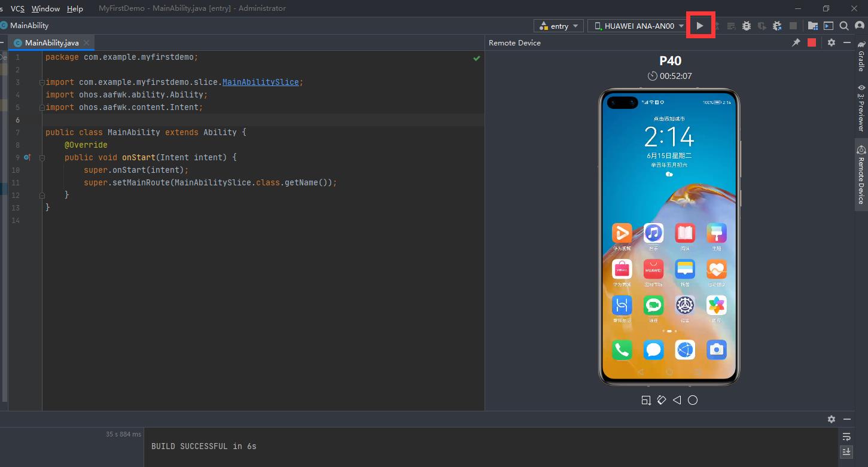The image size is (868, 467).
Task: Toggle soft-wrap in build output
Action: tap(846, 437)
